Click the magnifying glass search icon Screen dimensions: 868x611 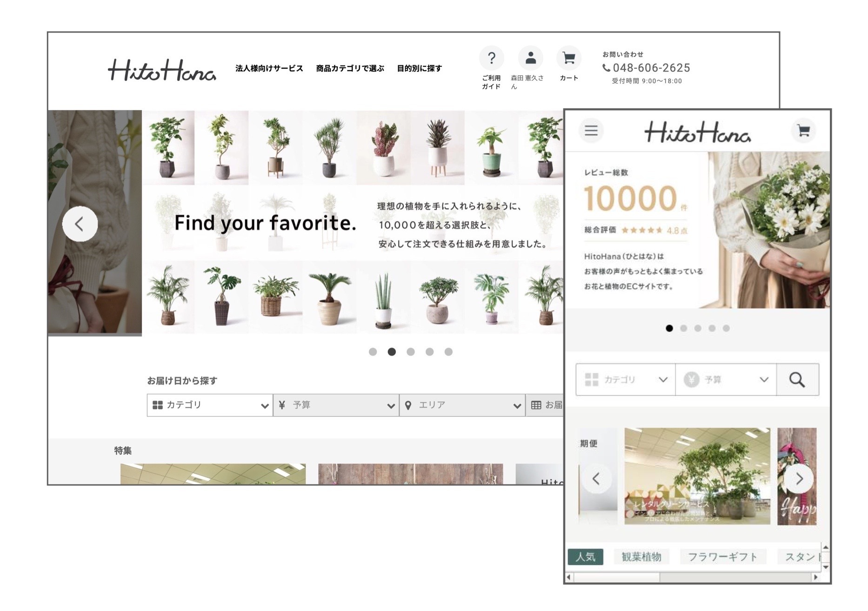click(797, 379)
